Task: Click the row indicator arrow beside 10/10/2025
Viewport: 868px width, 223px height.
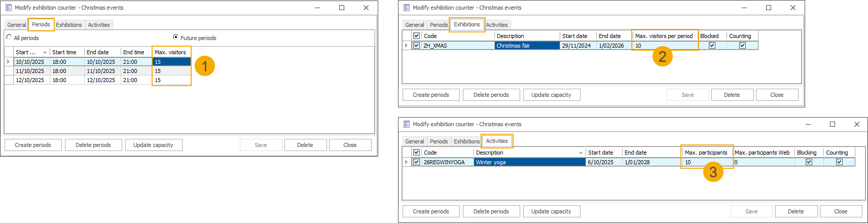Action: [x=8, y=62]
